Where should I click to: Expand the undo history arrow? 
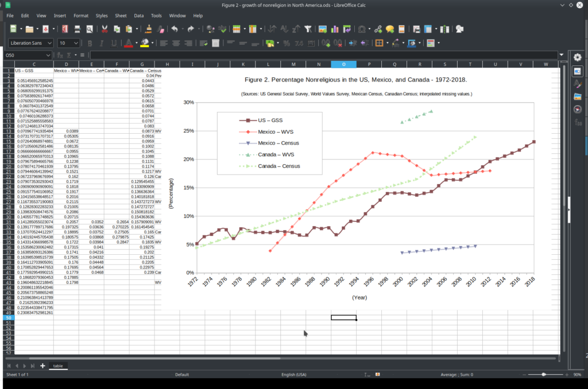[x=183, y=29]
